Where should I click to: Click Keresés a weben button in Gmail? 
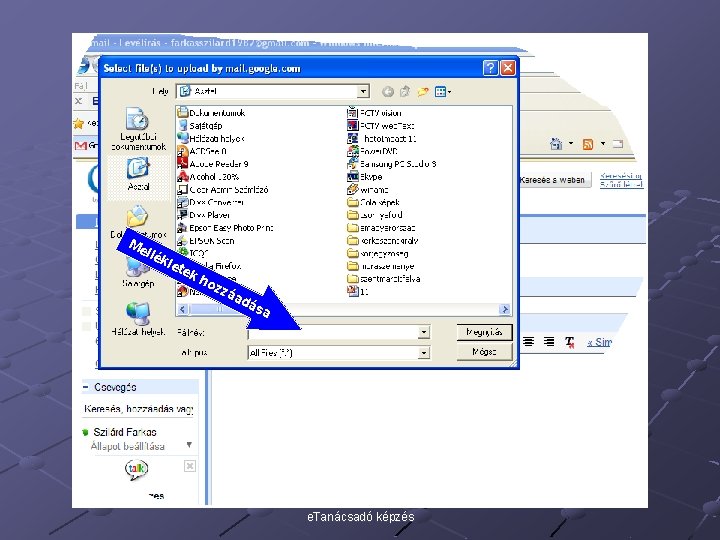[x=553, y=180]
